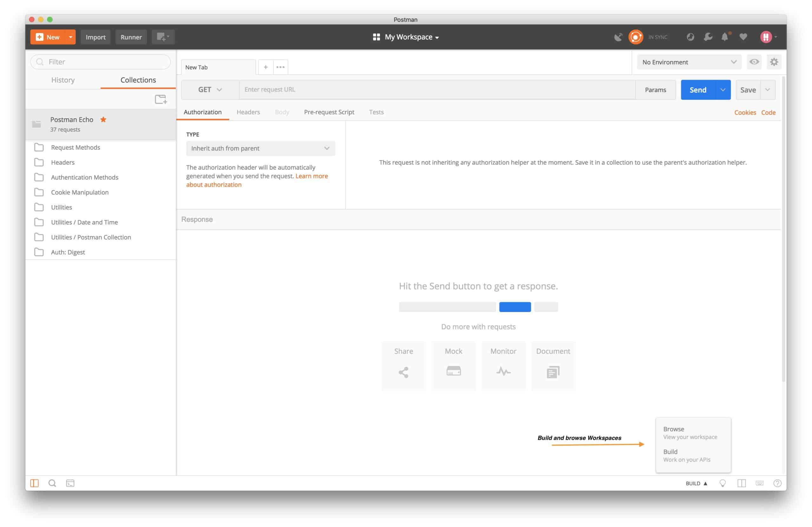The width and height of the screenshot is (812, 527).
Task: Click the Share icon card
Action: (403, 366)
